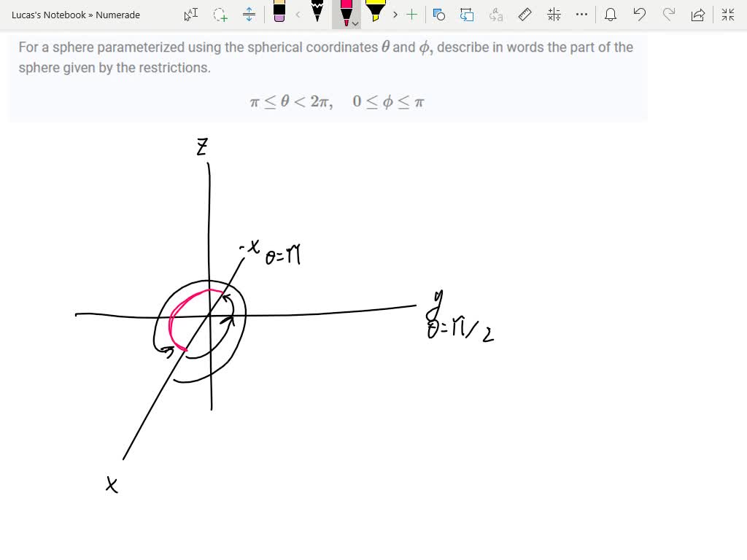This screenshot has width=747, height=560.
Task: Select the yellow highlighter tool
Action: [375, 13]
